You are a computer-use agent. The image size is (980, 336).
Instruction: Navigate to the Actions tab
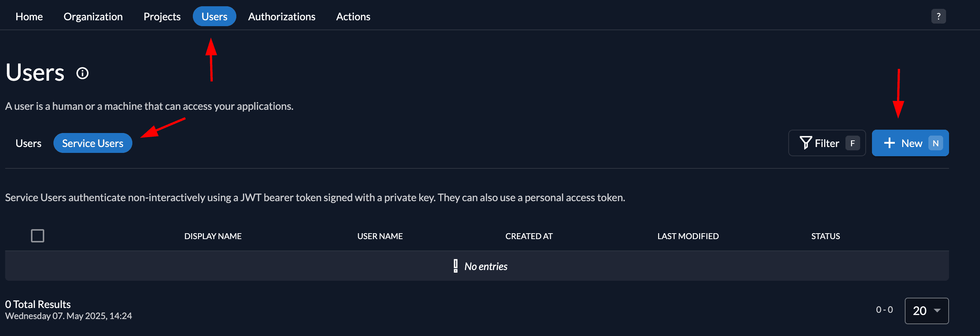(353, 17)
